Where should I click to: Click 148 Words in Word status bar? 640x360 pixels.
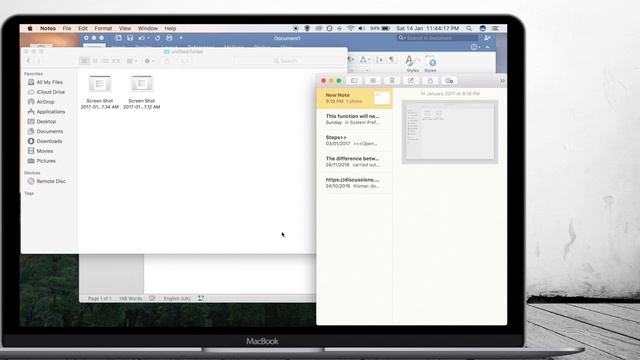click(130, 298)
